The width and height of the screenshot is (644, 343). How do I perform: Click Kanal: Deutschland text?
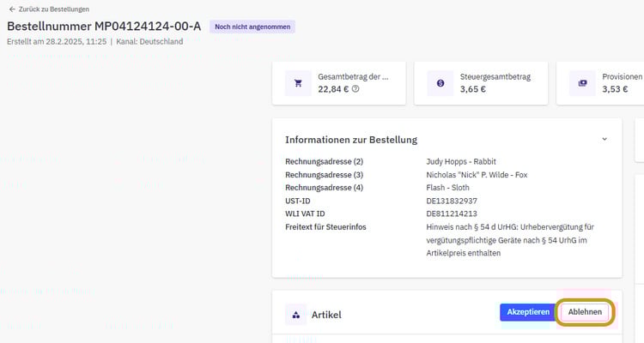coord(149,41)
